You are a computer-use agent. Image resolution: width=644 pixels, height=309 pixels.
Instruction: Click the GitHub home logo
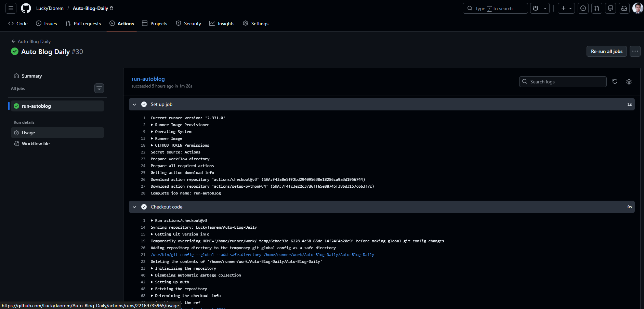[26, 8]
